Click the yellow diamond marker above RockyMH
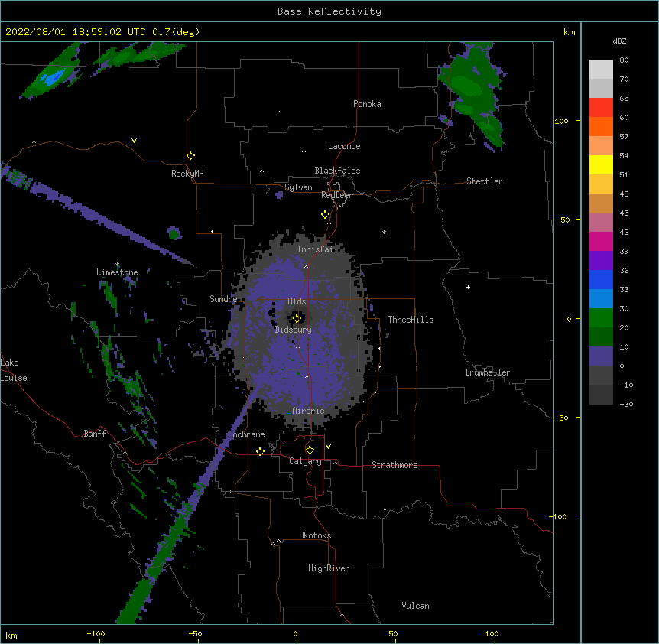Screen dimensions: 659x644 pyautogui.click(x=190, y=155)
